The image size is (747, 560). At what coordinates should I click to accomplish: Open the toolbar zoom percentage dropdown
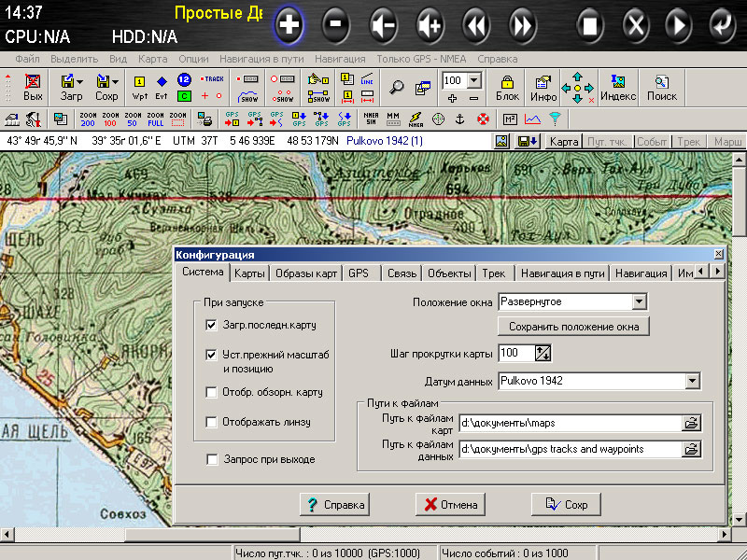tap(474, 80)
